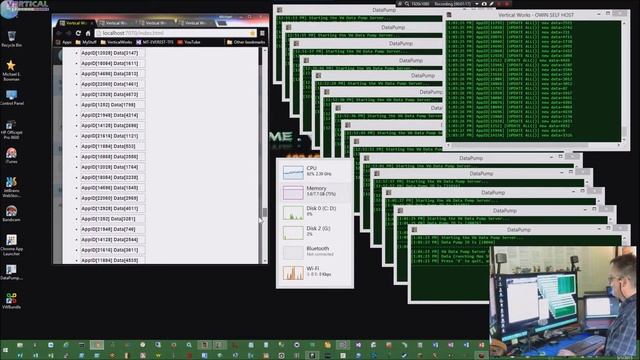Open the MyStuff bookmarks folder
The image size is (640, 360).
(x=86, y=42)
